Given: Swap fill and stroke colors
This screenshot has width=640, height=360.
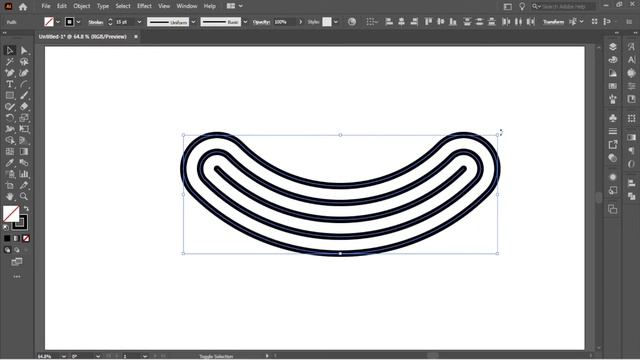Looking at the screenshot, I should click(26, 209).
